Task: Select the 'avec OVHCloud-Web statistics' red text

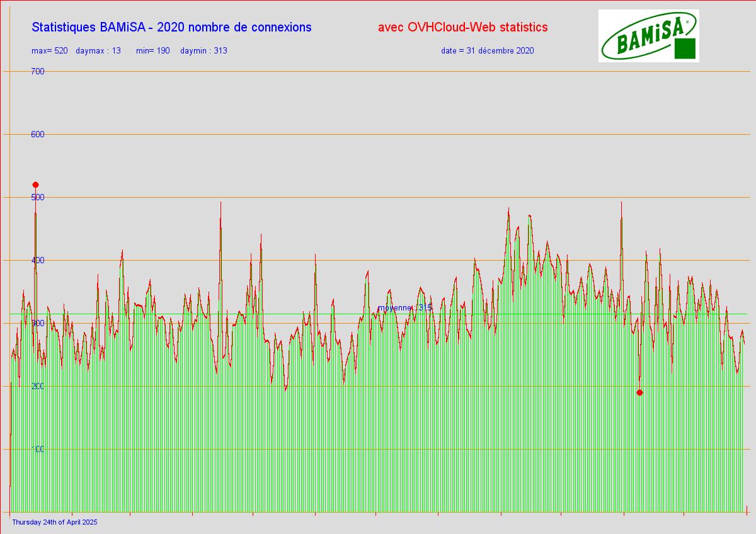Action: click(x=462, y=27)
